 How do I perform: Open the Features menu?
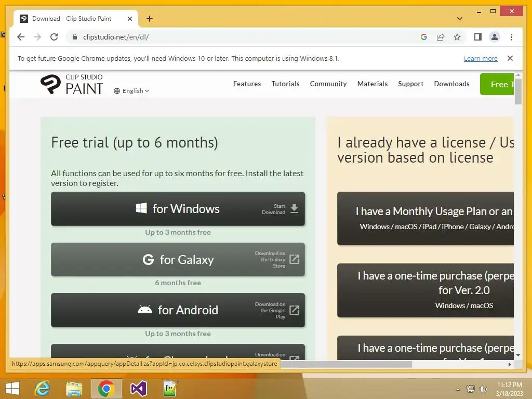click(247, 84)
